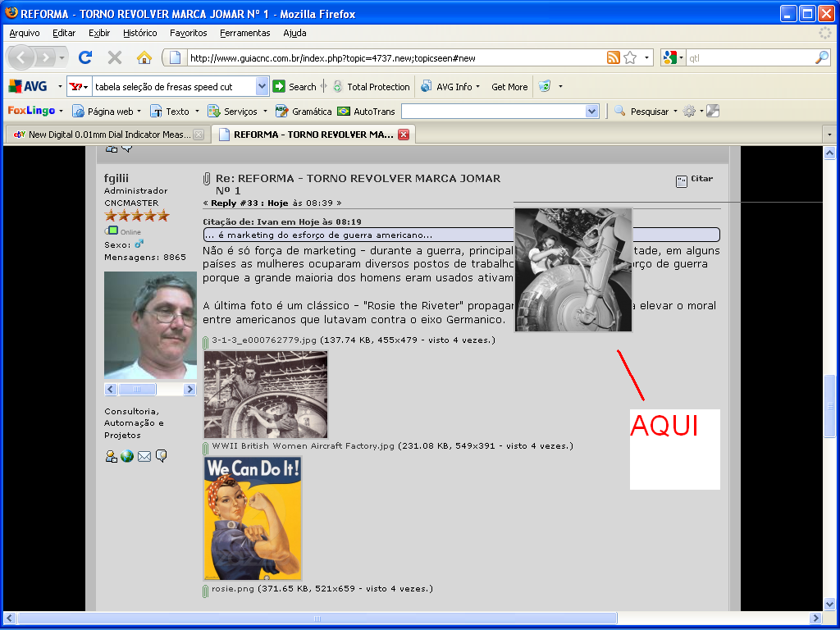
Task: Bookmark this page with the star icon
Action: point(630,57)
